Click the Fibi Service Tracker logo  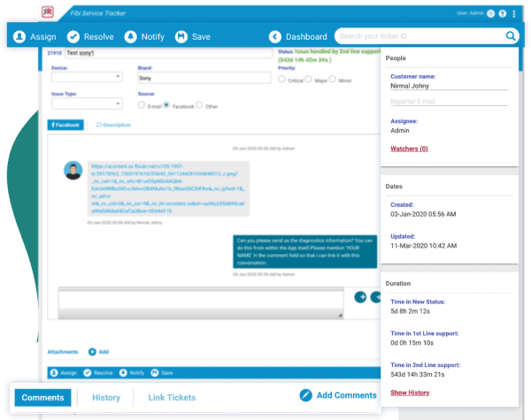tap(48, 11)
